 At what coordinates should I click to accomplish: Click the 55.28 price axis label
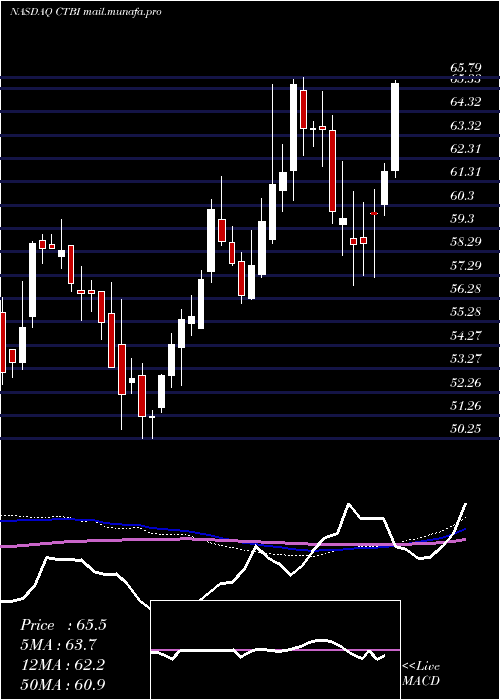pos(466,312)
